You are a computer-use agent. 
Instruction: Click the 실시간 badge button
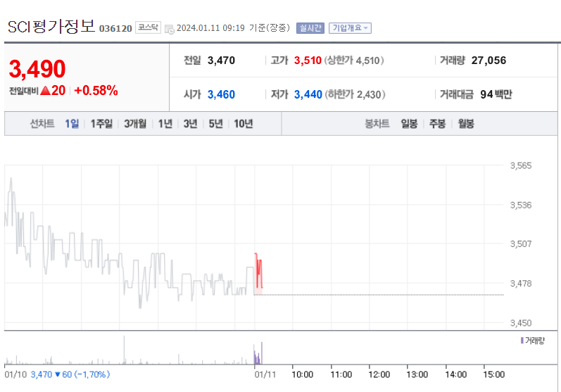(x=310, y=28)
